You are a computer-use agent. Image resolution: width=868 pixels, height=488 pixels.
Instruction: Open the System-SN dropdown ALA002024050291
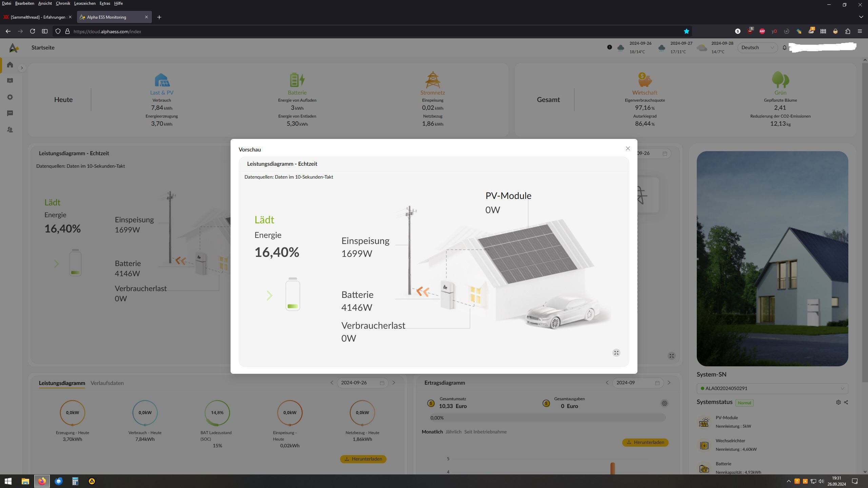tap(772, 388)
